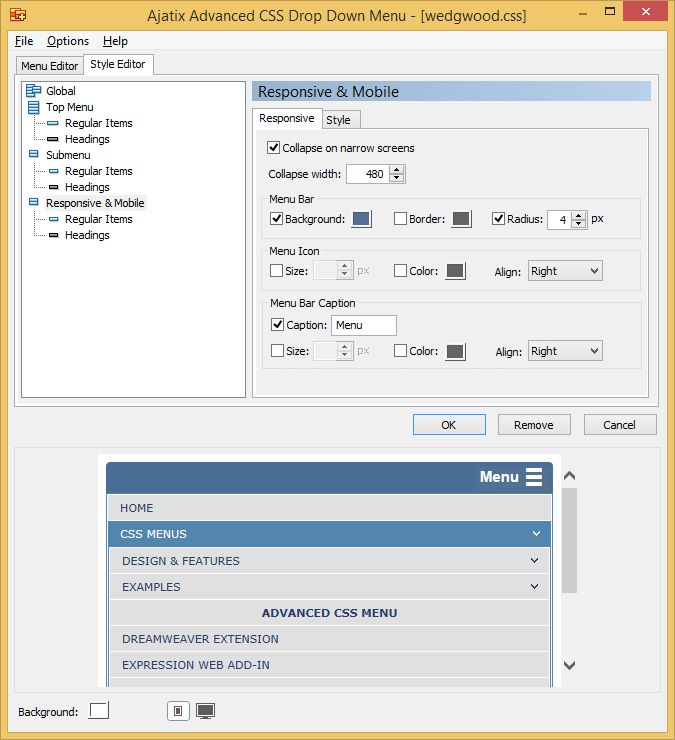Select the Responsive sub-tab

tap(287, 118)
